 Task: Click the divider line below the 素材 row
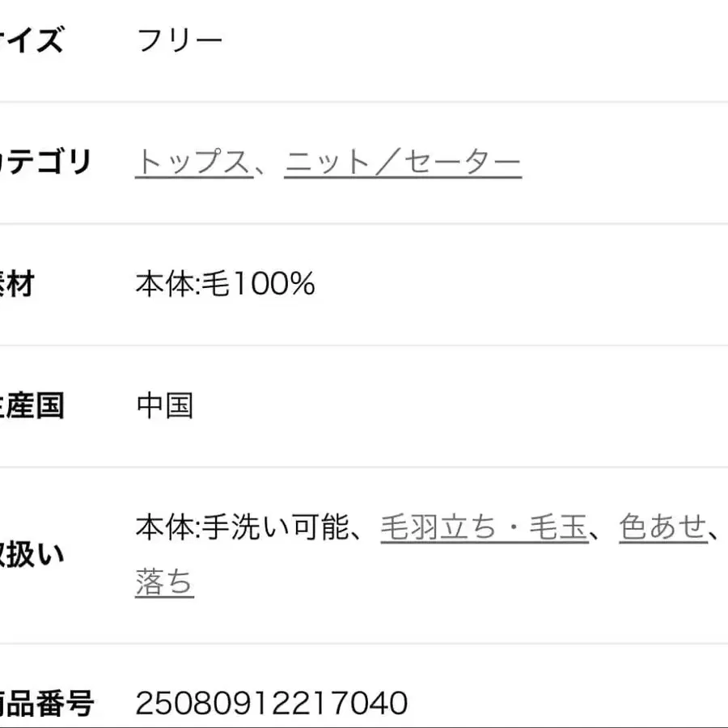364,345
